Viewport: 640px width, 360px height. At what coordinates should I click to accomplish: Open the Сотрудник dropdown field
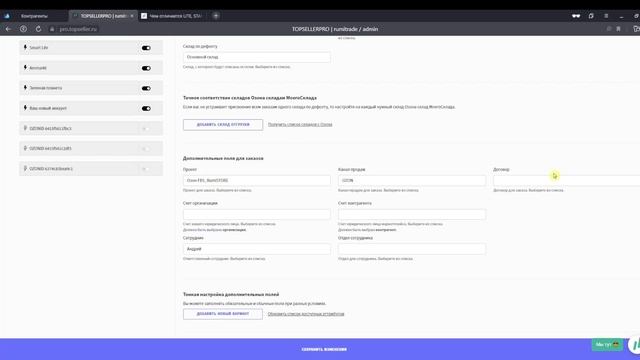click(x=257, y=249)
